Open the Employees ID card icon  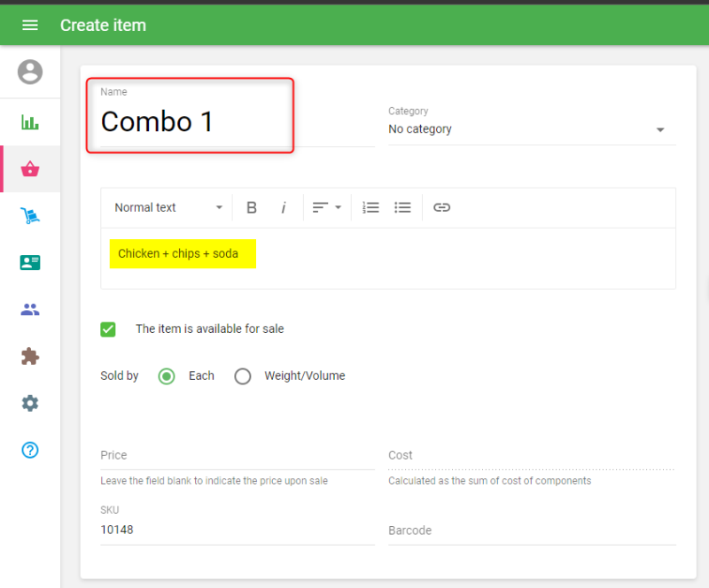coord(30,263)
